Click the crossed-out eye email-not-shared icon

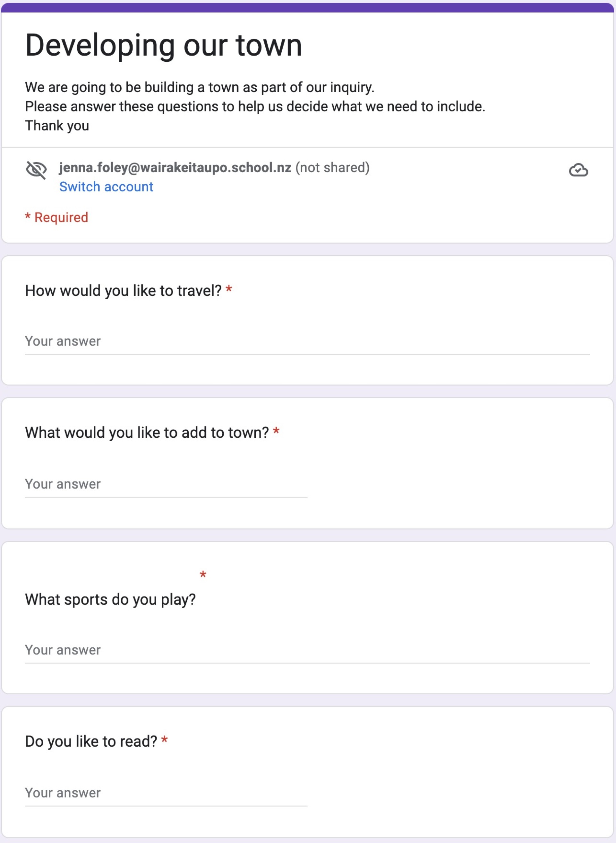pos(36,170)
